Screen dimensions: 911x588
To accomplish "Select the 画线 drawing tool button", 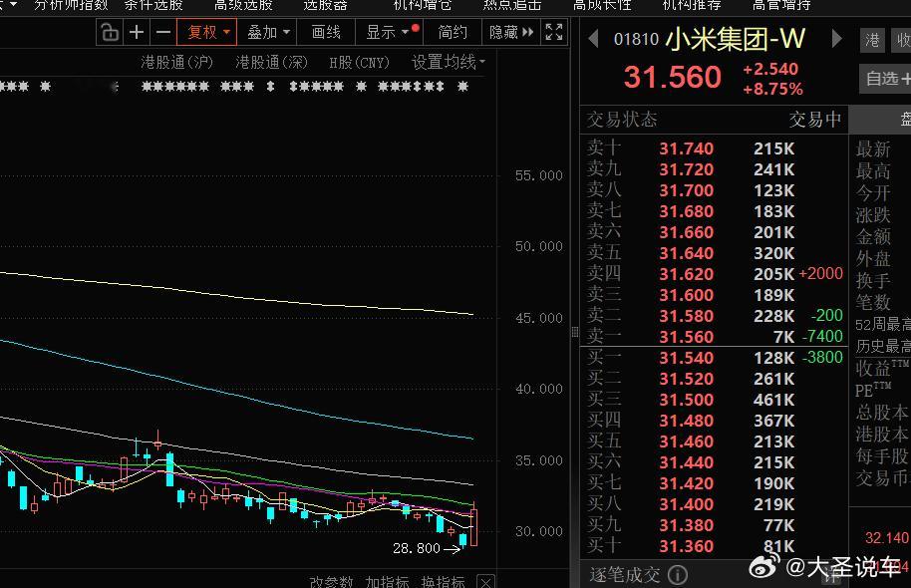I will click(326, 32).
